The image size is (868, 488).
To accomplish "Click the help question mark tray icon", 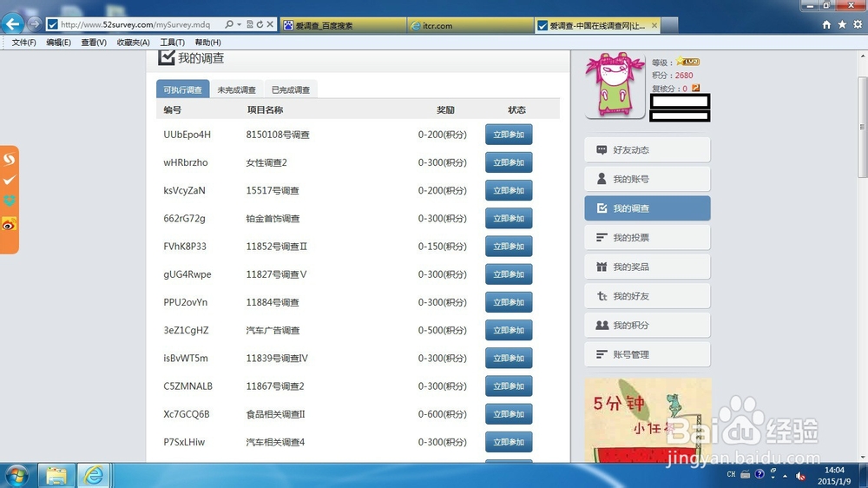I will coord(759,474).
